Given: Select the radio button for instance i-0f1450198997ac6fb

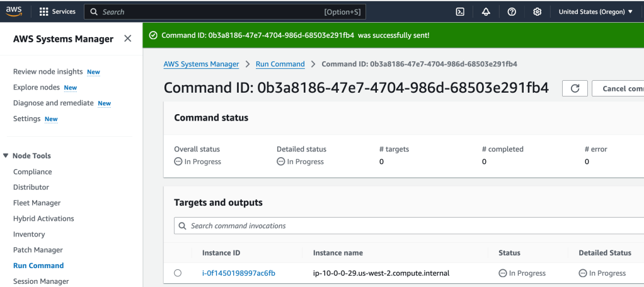Looking at the screenshot, I should tap(178, 273).
